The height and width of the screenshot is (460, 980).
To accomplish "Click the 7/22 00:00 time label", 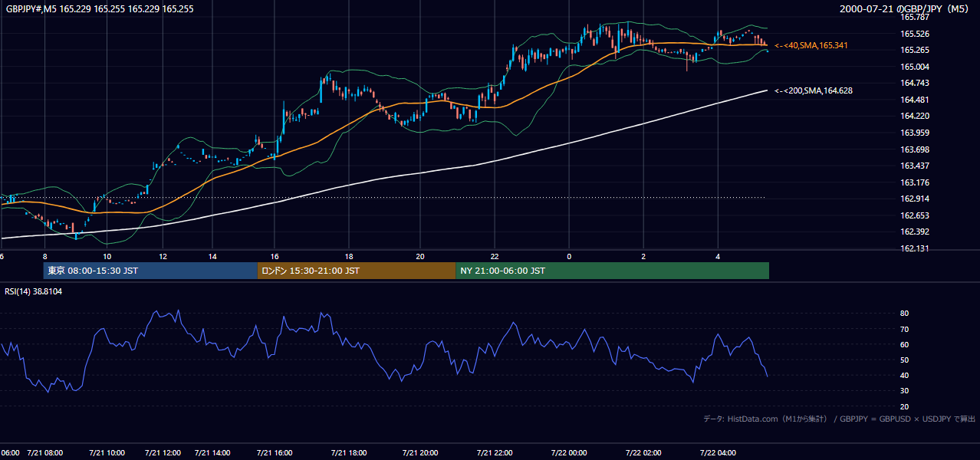I will (569, 453).
